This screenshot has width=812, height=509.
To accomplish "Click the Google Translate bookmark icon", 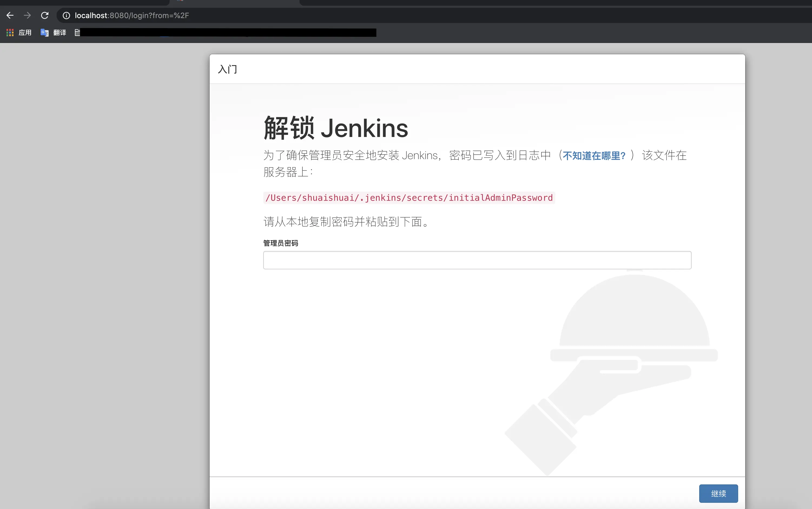I will point(44,33).
